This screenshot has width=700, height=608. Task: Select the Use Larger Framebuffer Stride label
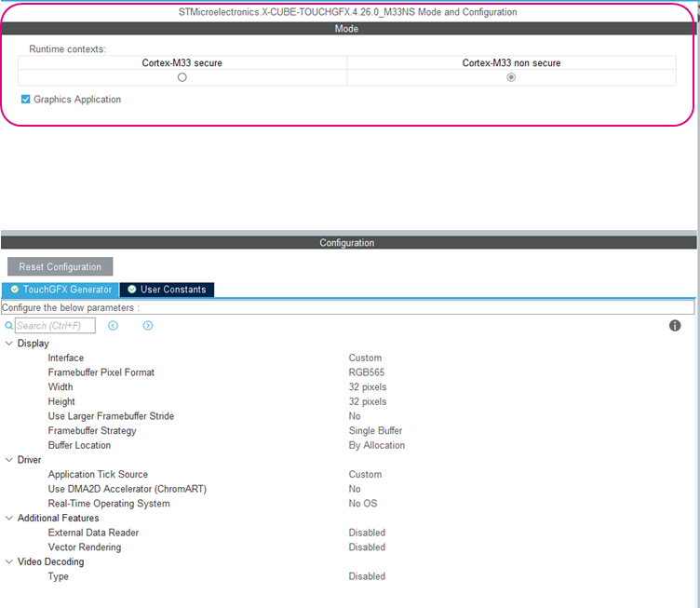111,416
